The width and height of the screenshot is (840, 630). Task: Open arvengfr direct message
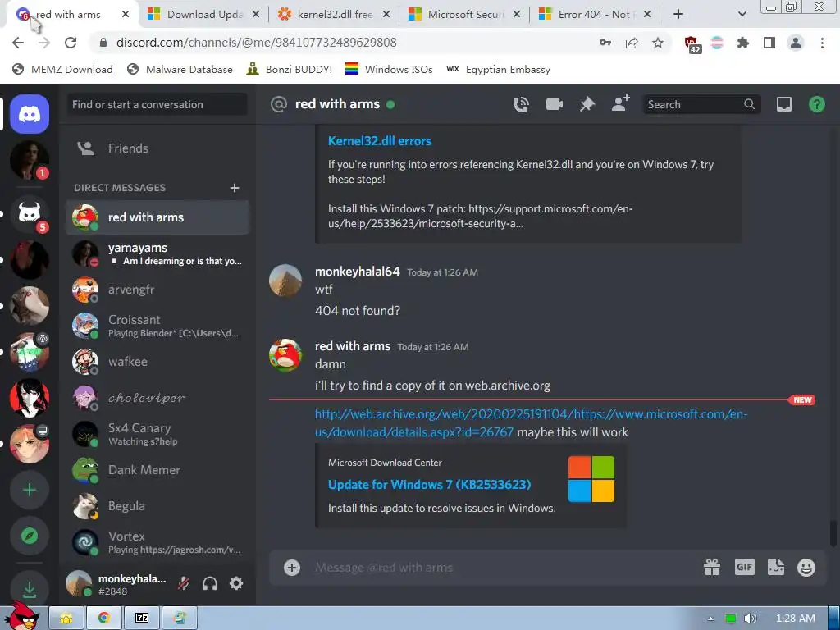pos(157,290)
